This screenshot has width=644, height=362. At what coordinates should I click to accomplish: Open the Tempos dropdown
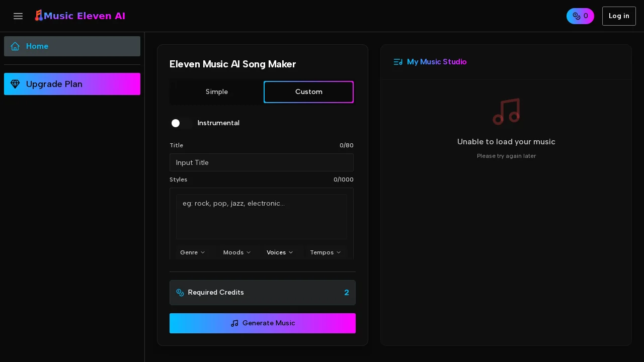point(325,252)
